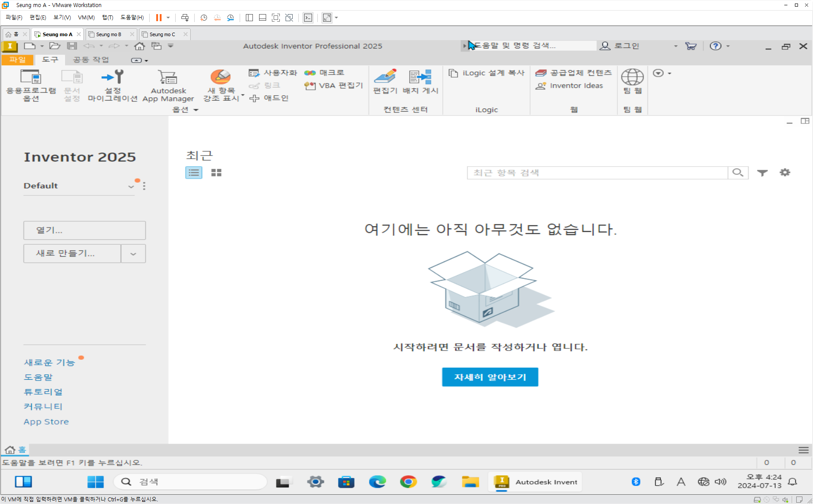Open Inventor Ideas web link

pyautogui.click(x=569, y=86)
